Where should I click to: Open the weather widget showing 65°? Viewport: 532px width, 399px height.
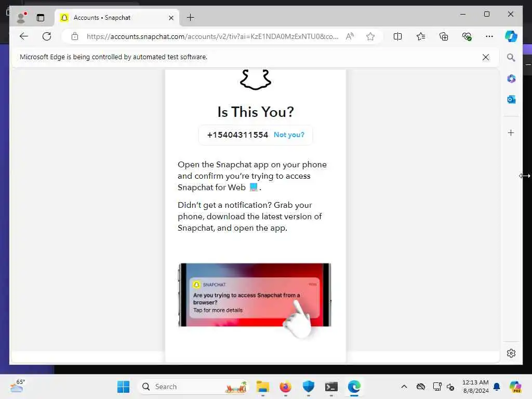[18, 386]
